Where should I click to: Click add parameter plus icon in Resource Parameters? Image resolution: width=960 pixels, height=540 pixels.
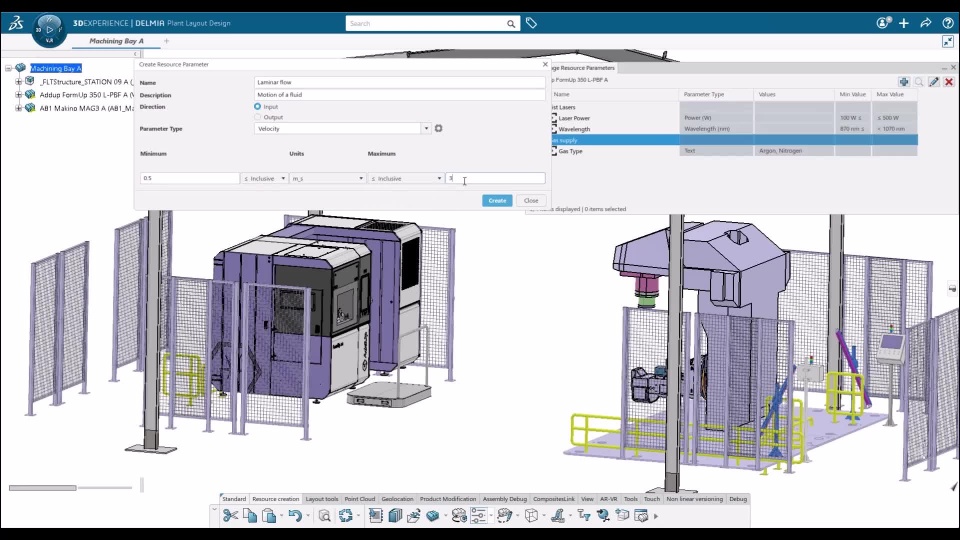(904, 81)
